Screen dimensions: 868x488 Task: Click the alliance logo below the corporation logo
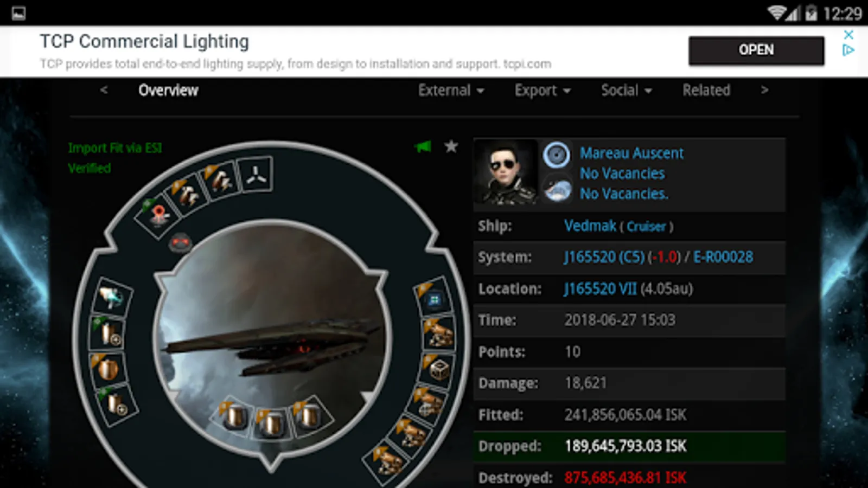(x=557, y=191)
